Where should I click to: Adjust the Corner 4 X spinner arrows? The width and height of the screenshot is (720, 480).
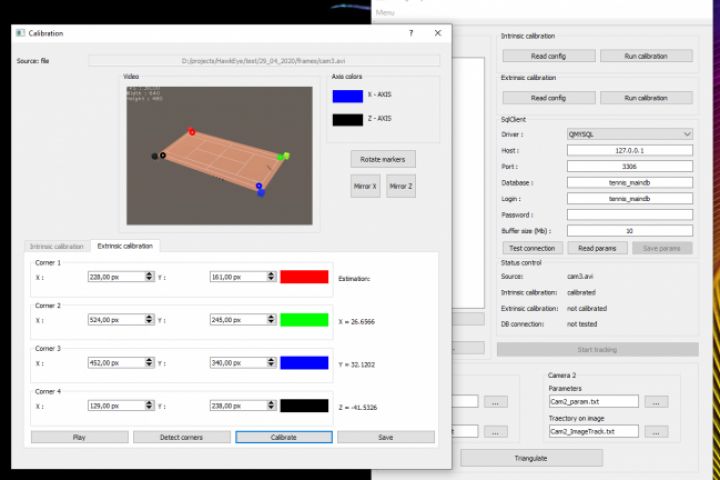149,405
